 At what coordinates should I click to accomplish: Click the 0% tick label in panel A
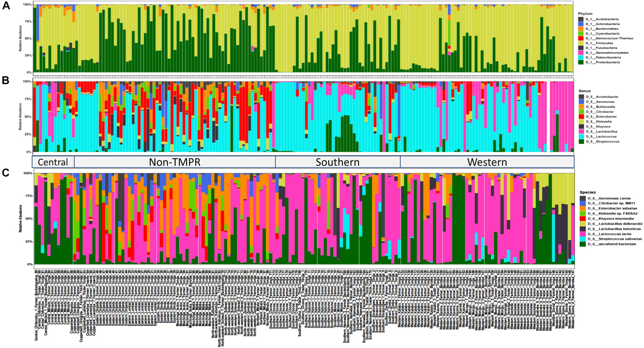(x=29, y=72)
